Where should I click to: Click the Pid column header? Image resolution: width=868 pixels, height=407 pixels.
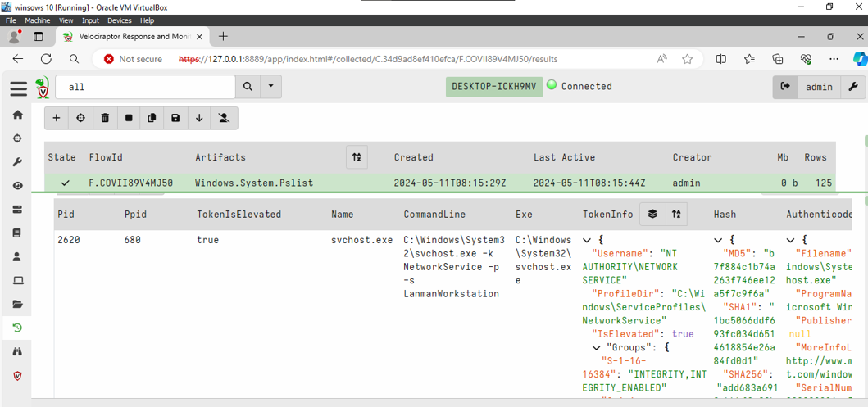66,214
